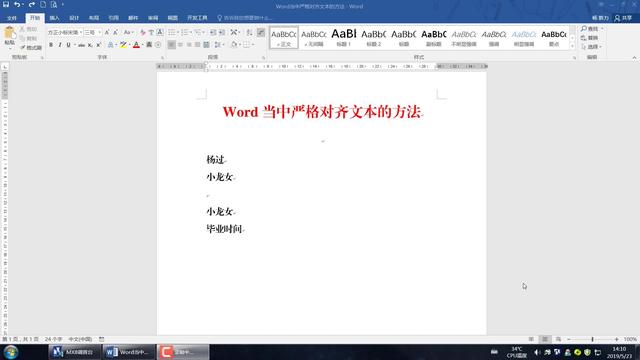Screen dimensions: 640x360
Task: Increase the paragraph indent
Action: pyautogui.click(x=222, y=32)
